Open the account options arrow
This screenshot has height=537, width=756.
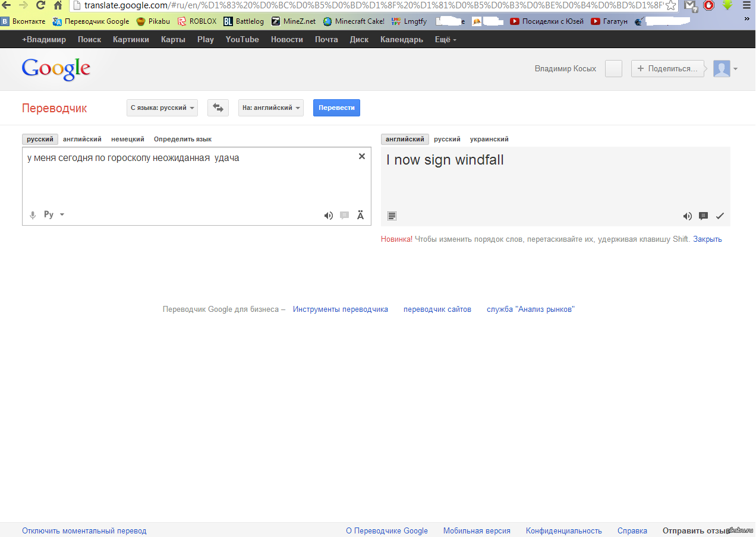click(x=735, y=69)
